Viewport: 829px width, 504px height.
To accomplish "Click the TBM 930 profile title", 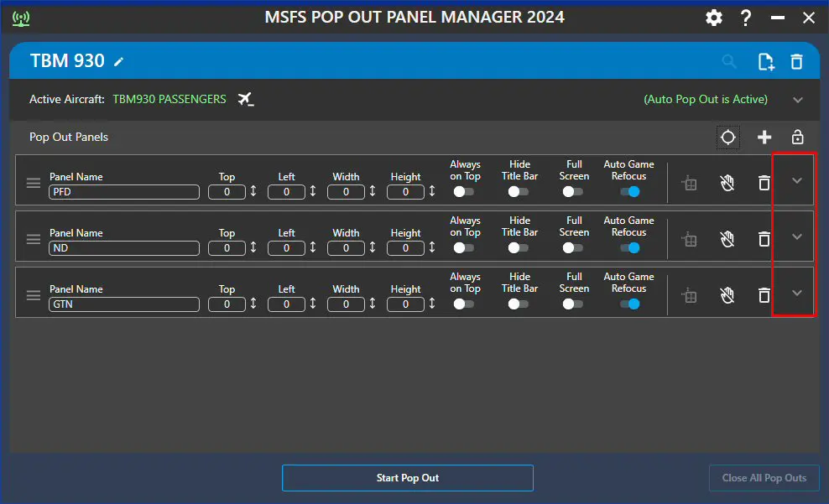I will coord(67,60).
